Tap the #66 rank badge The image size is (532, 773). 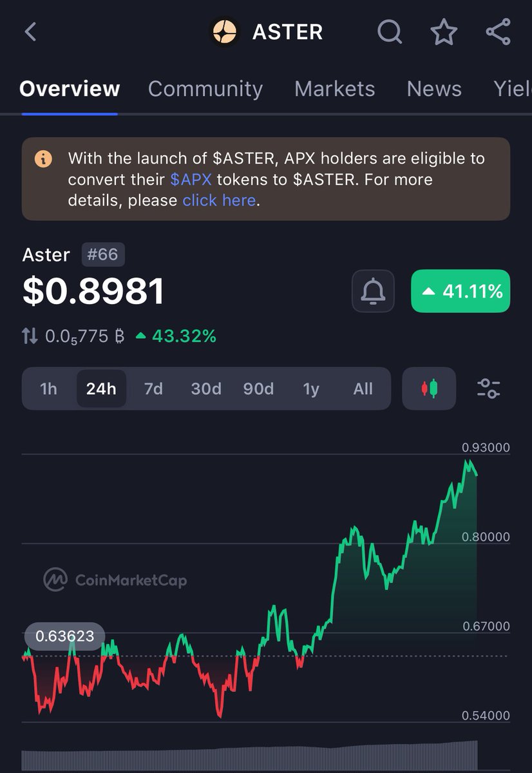[103, 254]
